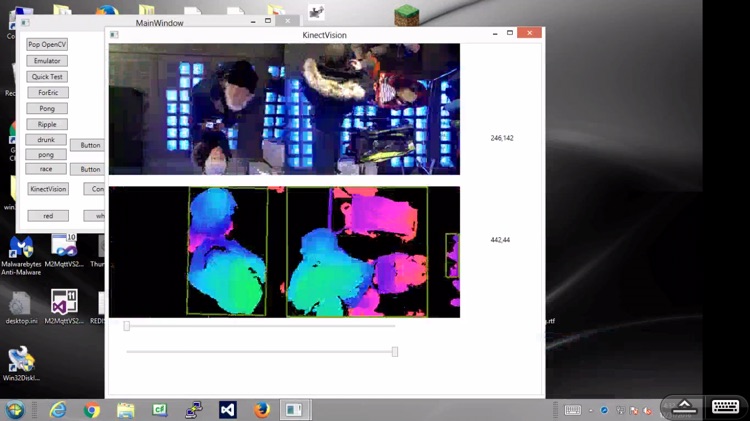Open File Explorer in the taskbar
The image size is (750, 421).
pyautogui.click(x=126, y=410)
